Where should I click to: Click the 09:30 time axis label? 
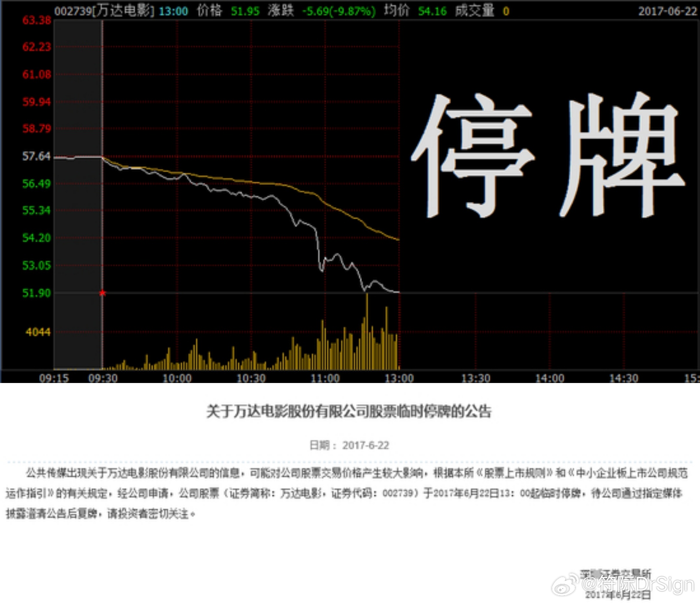click(x=103, y=378)
